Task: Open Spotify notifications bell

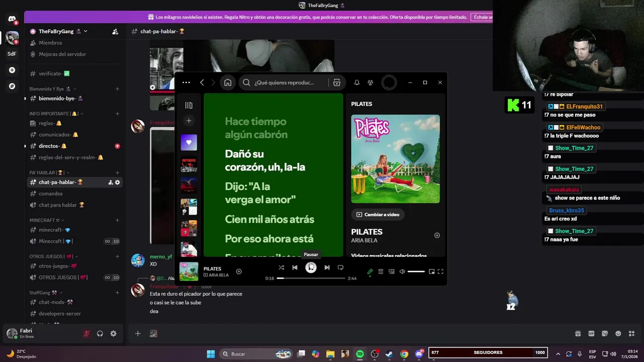Action: (x=357, y=82)
